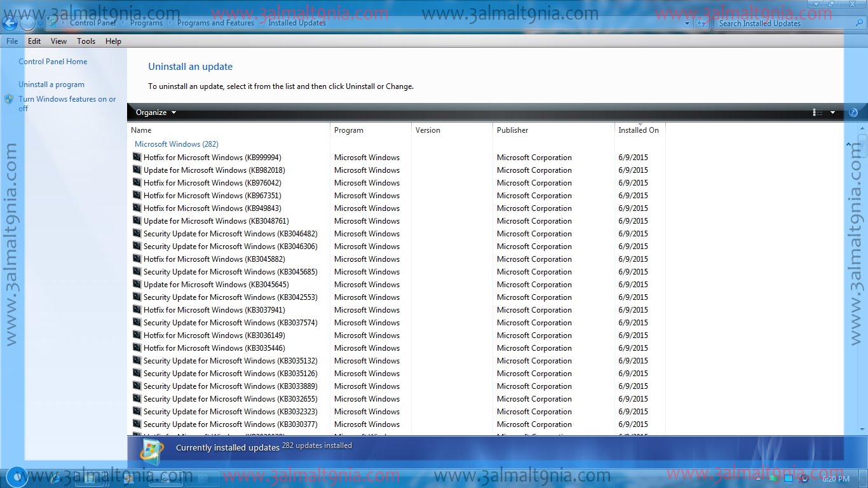Click the icon of Update KB3045645
Image resolution: width=868 pixels, height=488 pixels.
click(137, 284)
